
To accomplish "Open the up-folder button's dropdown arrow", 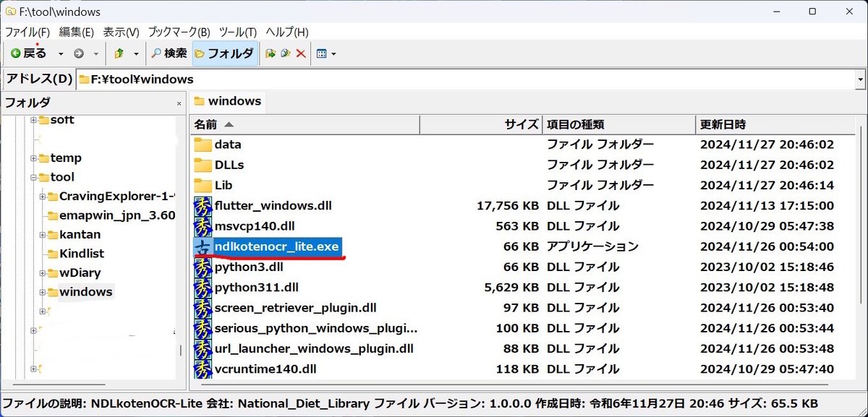I will (x=137, y=52).
